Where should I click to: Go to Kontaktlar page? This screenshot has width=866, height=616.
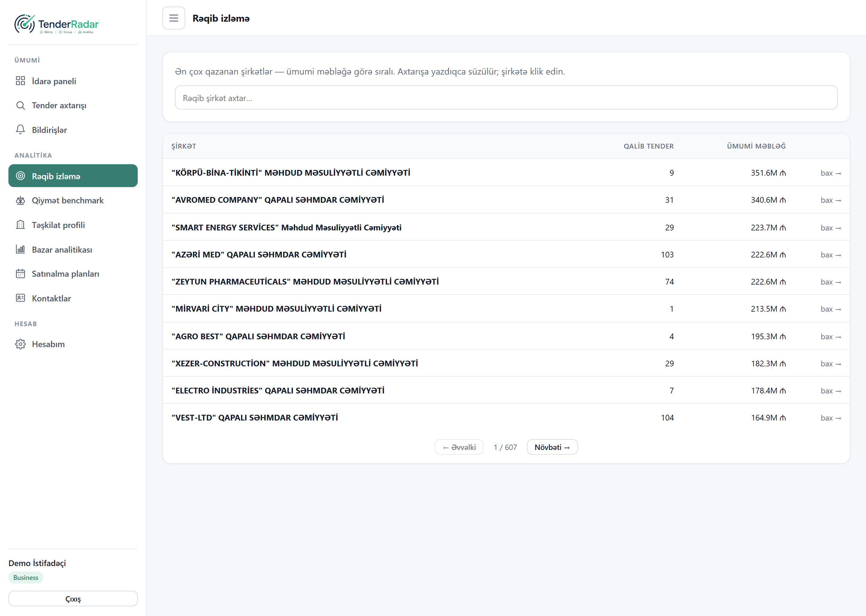click(73, 298)
